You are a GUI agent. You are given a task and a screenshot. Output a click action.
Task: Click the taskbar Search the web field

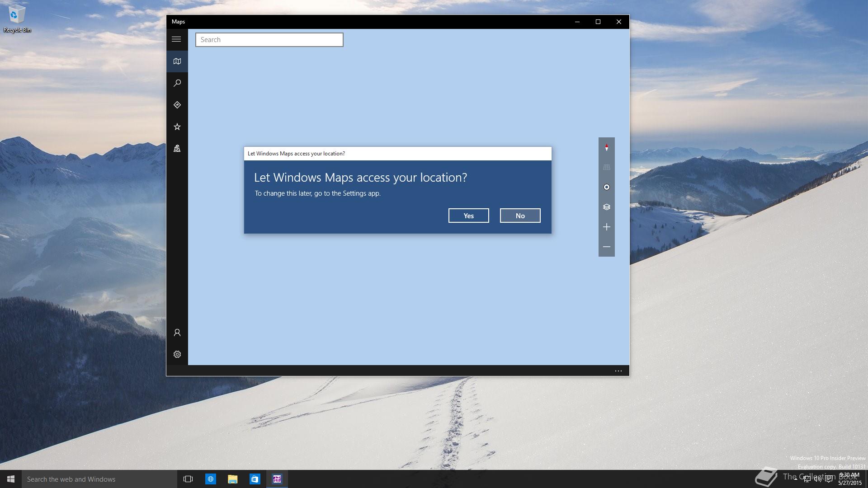click(x=99, y=479)
